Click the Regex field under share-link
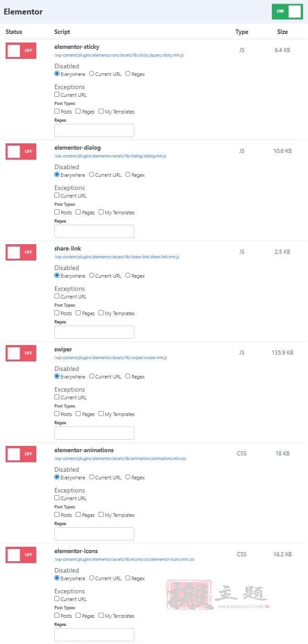308x644 pixels. (x=94, y=332)
